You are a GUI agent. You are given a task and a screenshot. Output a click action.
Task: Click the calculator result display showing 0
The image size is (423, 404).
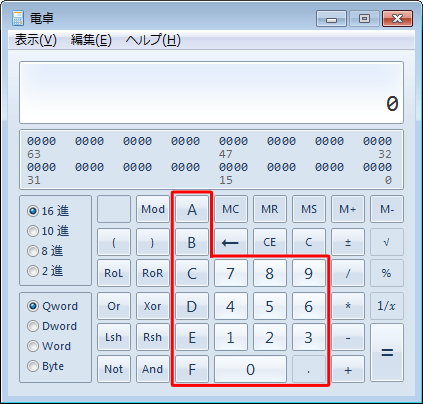coord(211,92)
